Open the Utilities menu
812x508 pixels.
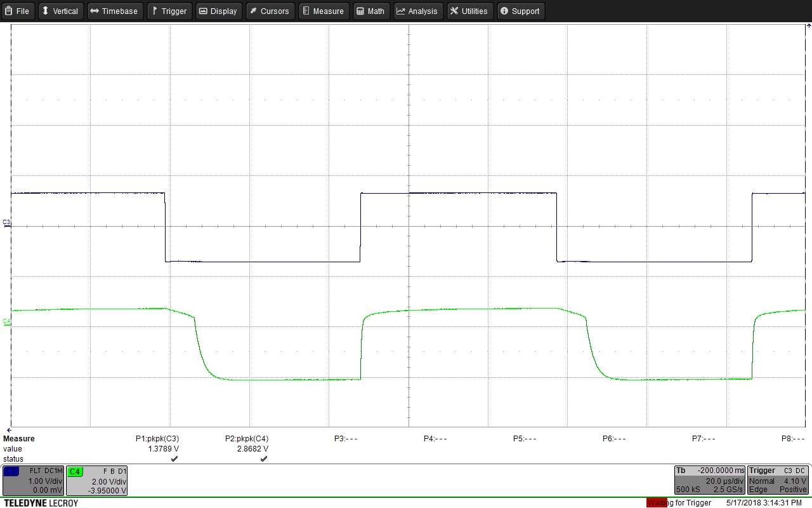[x=470, y=11]
